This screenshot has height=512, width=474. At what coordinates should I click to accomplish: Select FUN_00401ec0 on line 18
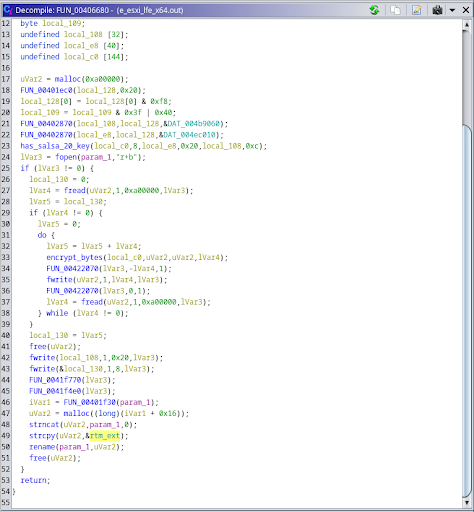pyautogui.click(x=46, y=90)
